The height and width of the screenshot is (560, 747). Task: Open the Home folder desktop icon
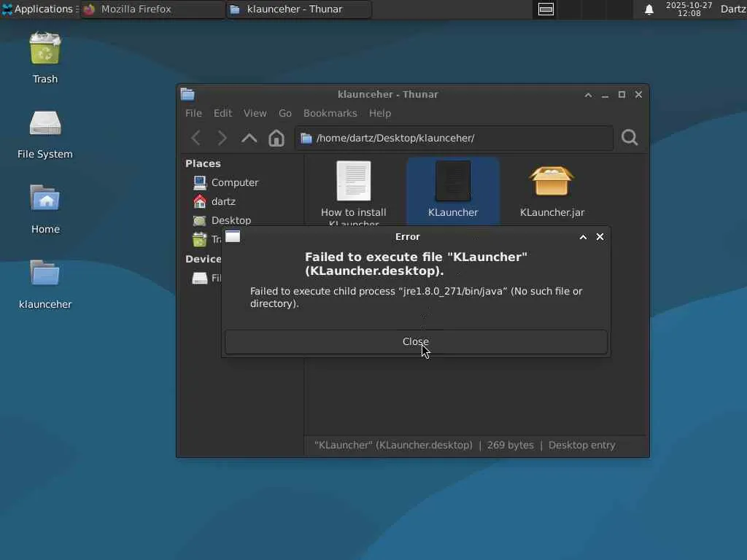45,209
